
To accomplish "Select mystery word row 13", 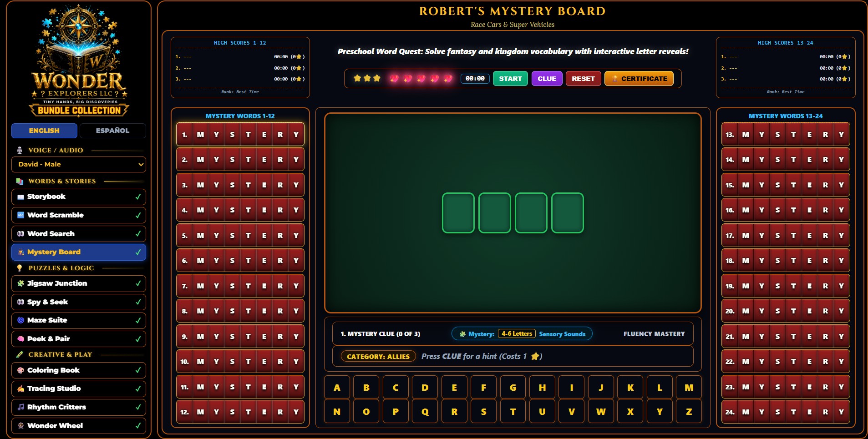I will click(786, 135).
